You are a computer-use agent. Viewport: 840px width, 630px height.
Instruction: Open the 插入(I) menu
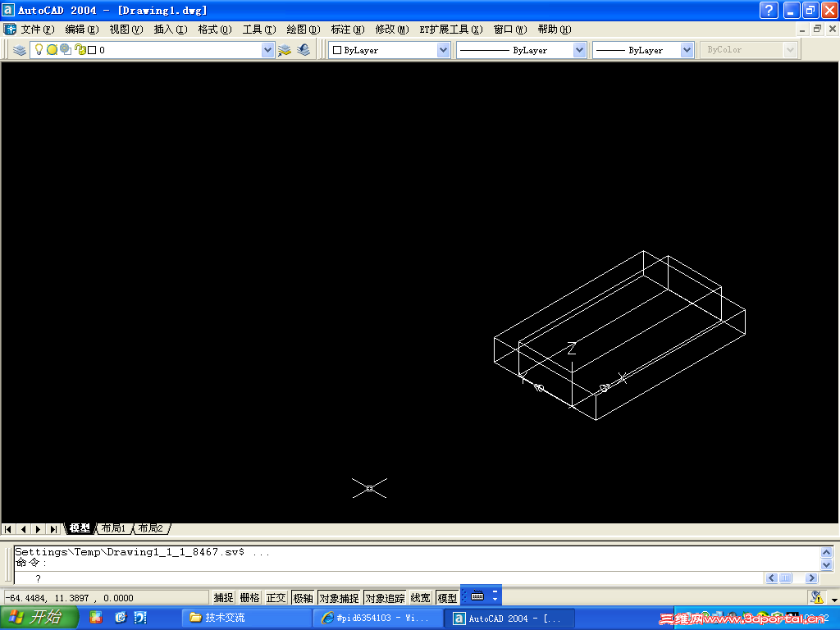click(171, 30)
